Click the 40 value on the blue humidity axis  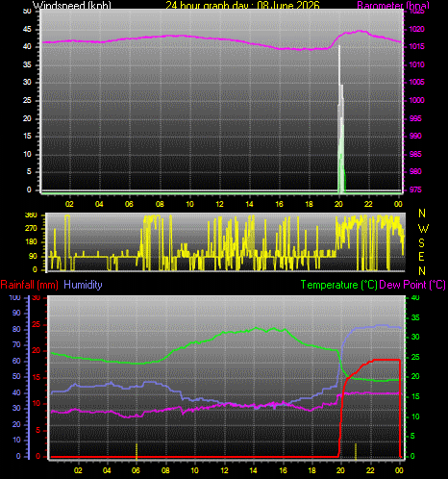click(x=16, y=392)
